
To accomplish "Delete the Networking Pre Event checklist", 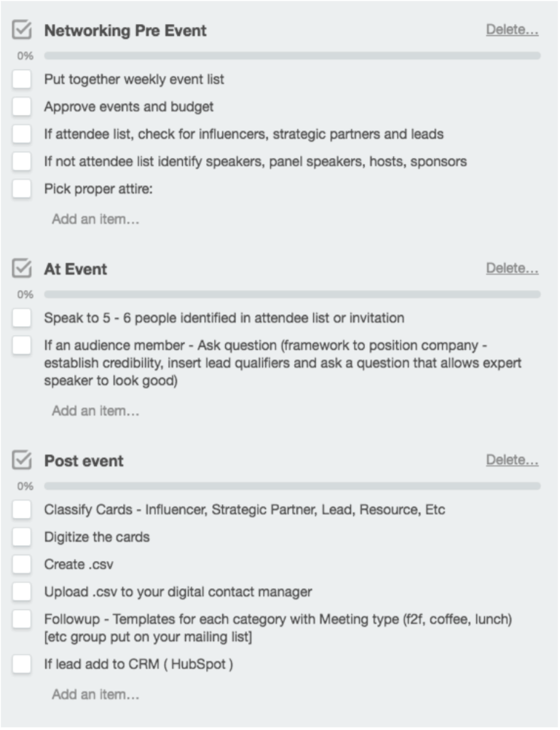I will 512,30.
